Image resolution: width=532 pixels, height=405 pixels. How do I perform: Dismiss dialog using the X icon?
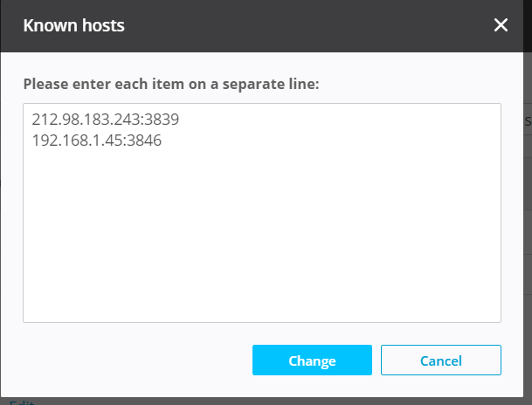coord(501,25)
